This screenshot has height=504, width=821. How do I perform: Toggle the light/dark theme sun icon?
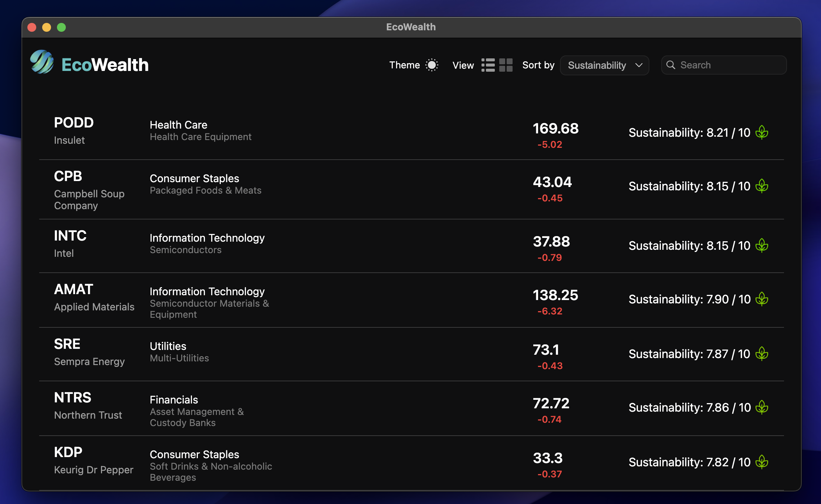coord(432,65)
